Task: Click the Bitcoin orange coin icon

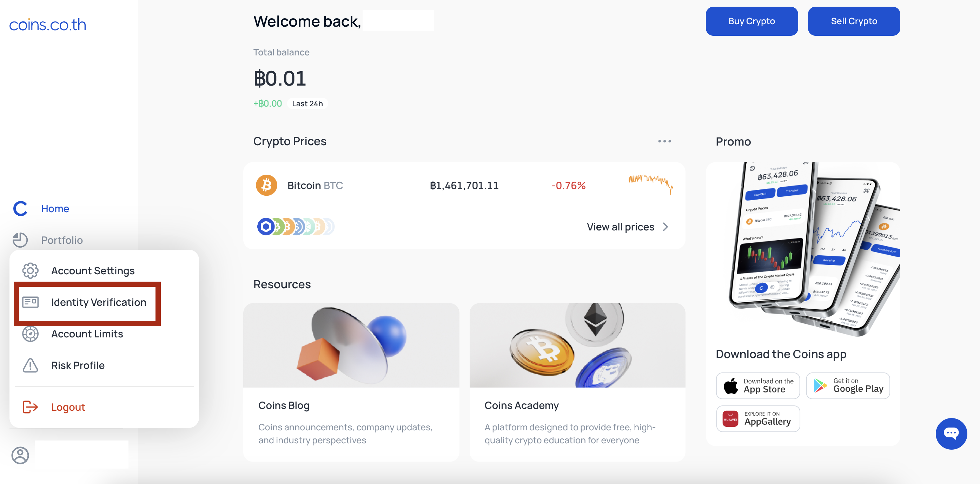Action: tap(266, 185)
